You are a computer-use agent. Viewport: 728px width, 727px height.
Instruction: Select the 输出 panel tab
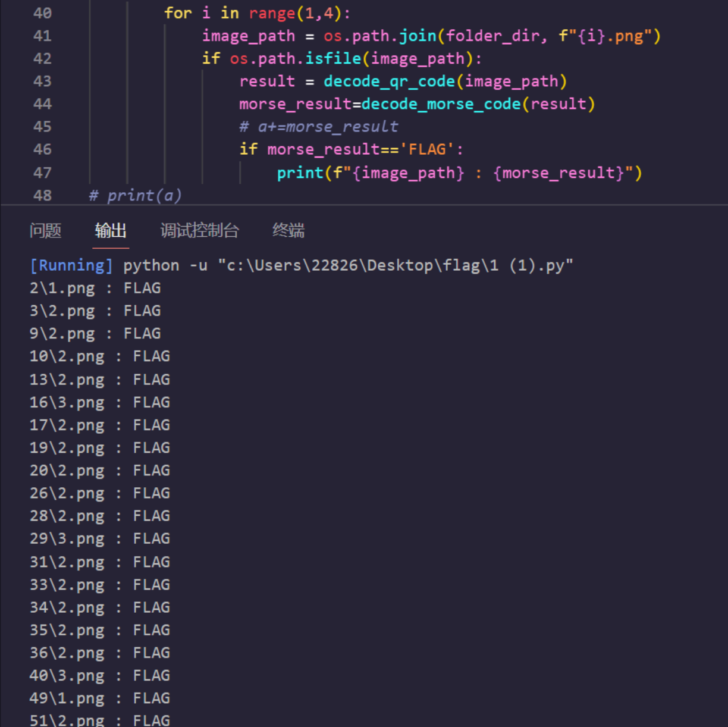coord(111,230)
